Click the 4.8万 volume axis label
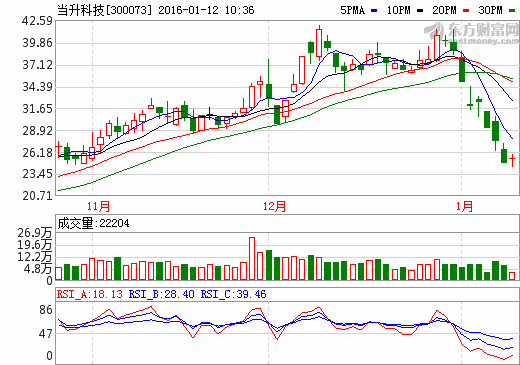Viewport: 520px width, 365px height. 37,269
